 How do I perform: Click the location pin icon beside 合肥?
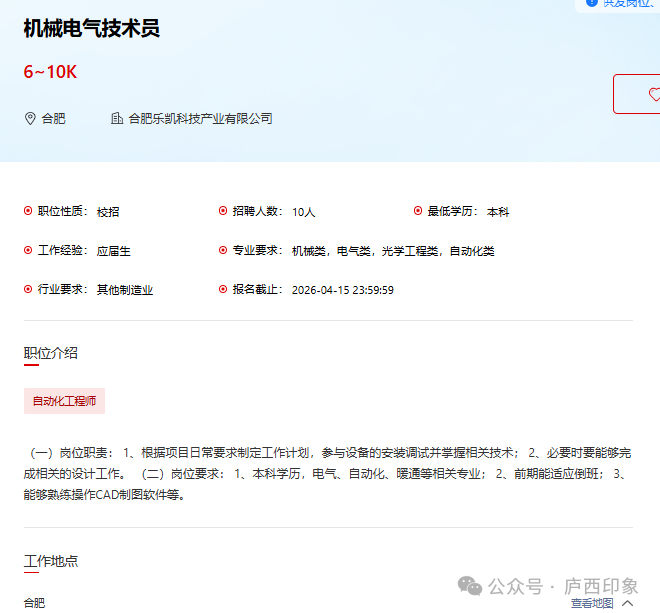point(30,118)
